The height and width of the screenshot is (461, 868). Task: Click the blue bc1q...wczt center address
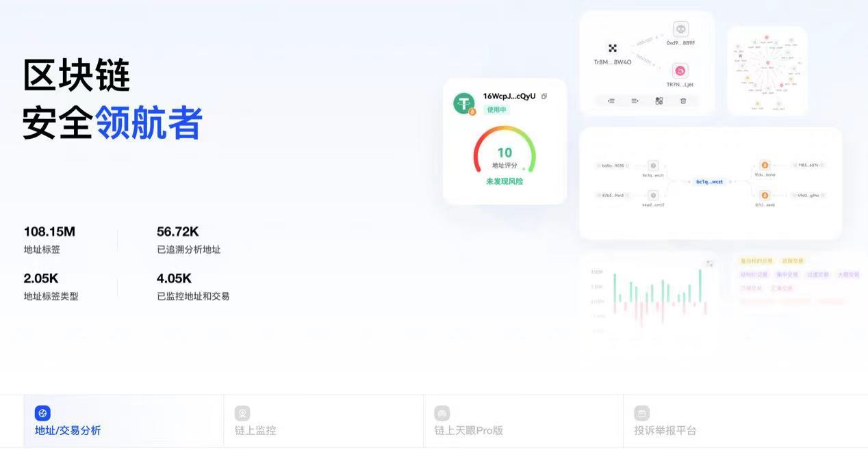tap(709, 181)
